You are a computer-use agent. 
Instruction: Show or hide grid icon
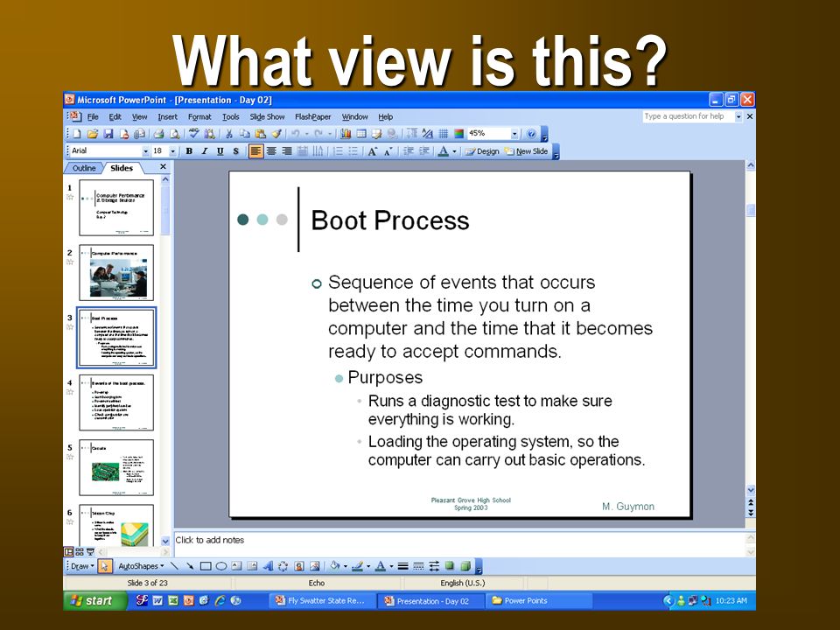(443, 133)
